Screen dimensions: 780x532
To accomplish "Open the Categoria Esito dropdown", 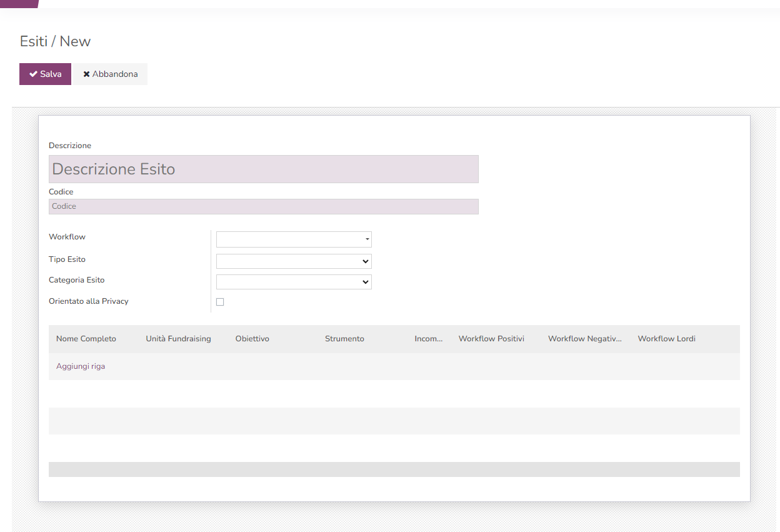I will click(x=294, y=282).
